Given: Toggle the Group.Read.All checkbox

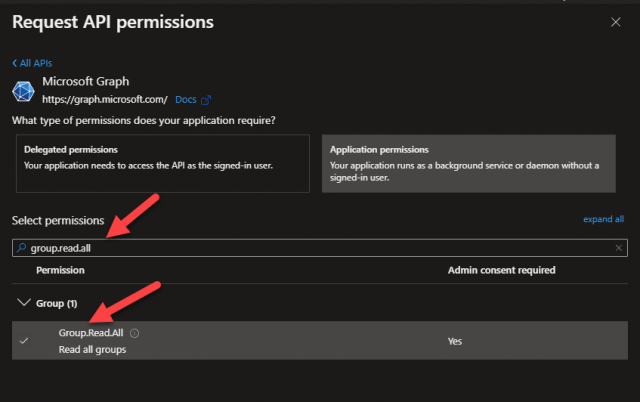Looking at the screenshot, I should [24, 340].
